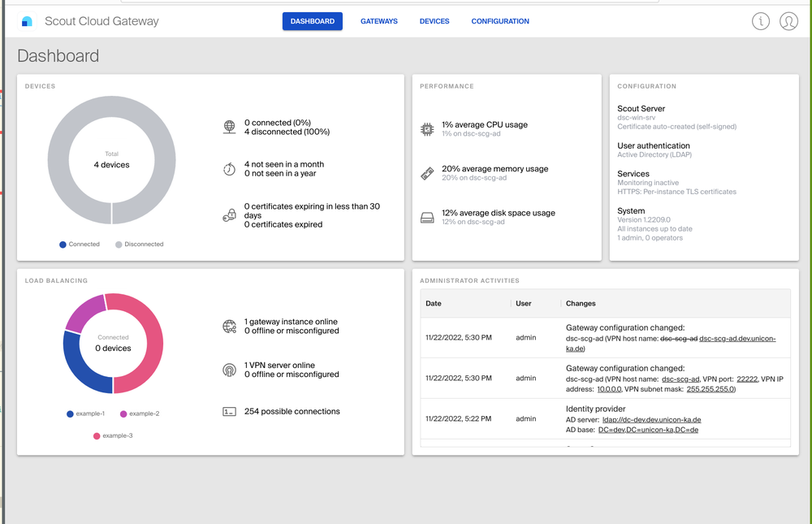Click the memory module icon in Performance
The image size is (812, 524).
coord(427,173)
